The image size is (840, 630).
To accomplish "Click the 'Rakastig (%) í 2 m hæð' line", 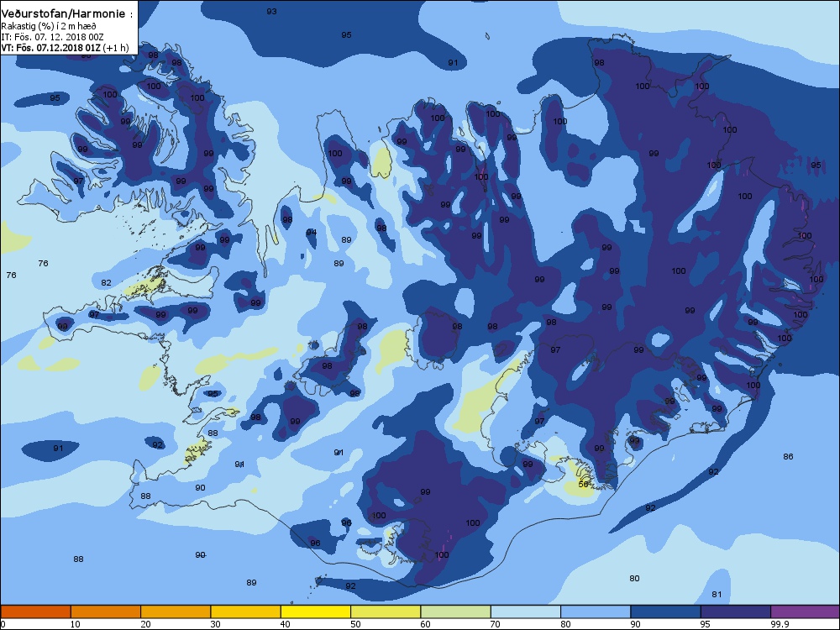I will (49, 26).
